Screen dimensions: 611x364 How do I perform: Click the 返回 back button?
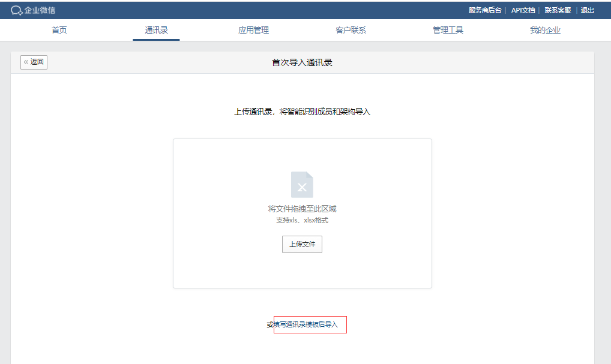point(34,62)
